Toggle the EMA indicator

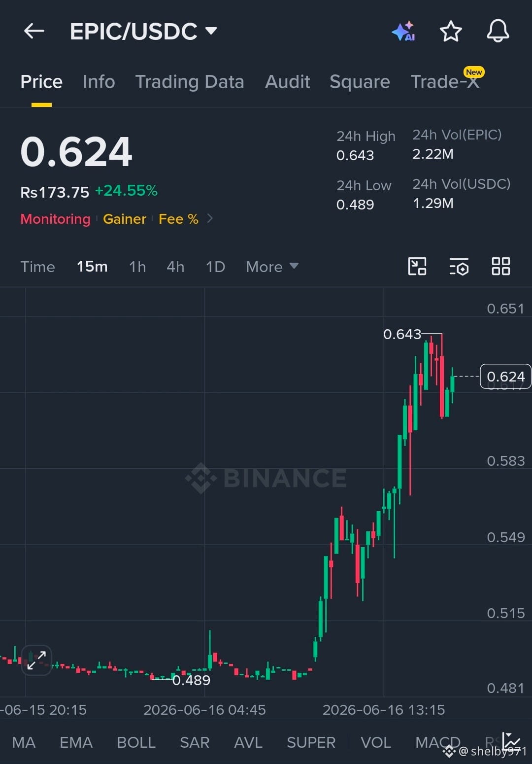click(76, 742)
